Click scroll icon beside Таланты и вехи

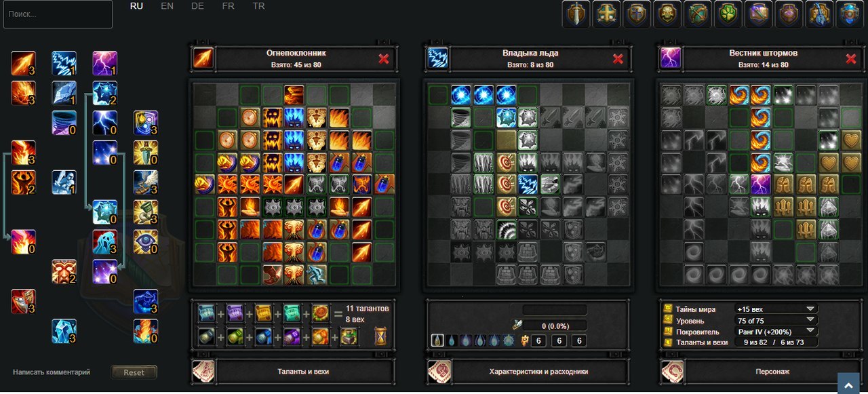203,372
